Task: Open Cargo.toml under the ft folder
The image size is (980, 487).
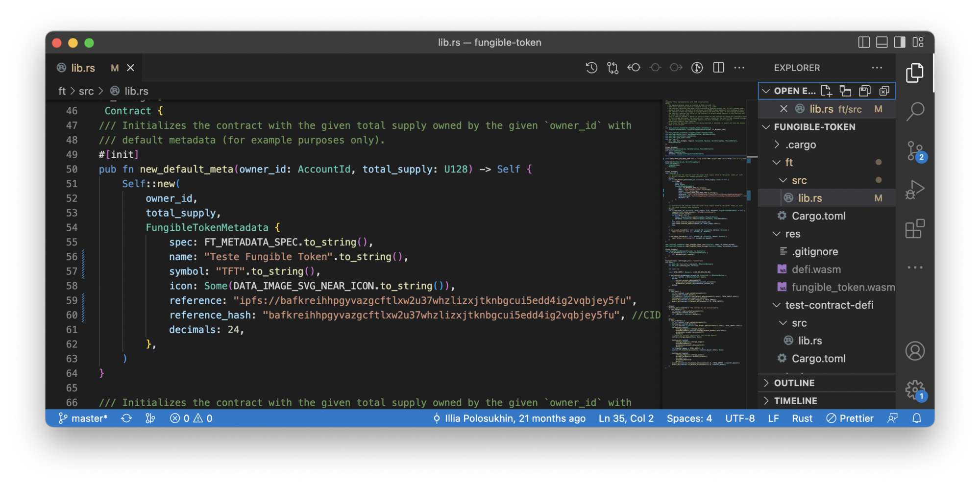Action: click(818, 216)
